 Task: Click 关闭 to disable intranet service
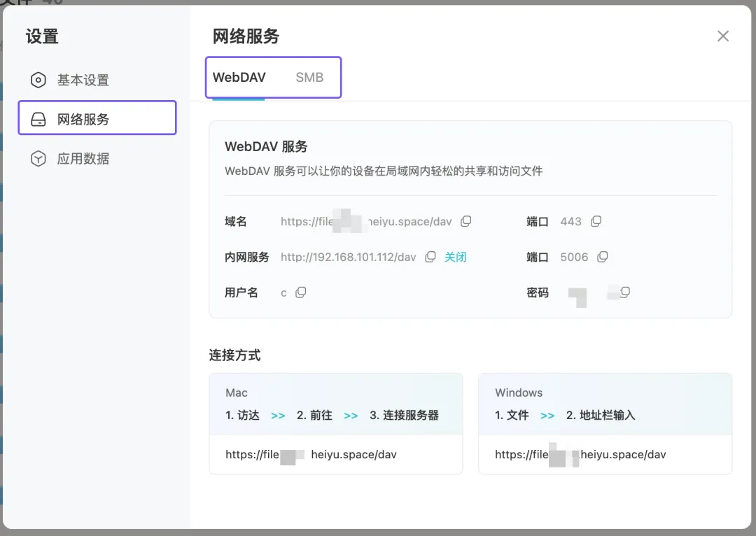(456, 257)
